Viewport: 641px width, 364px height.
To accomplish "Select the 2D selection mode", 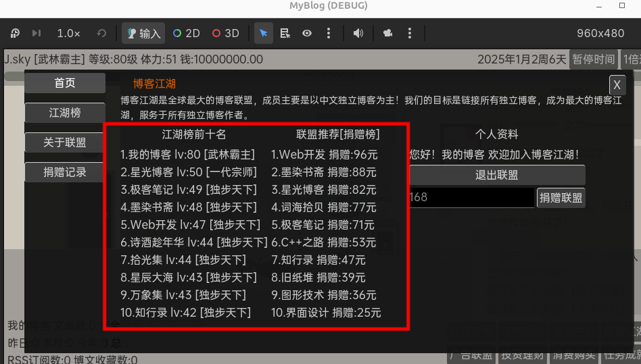I will [187, 33].
